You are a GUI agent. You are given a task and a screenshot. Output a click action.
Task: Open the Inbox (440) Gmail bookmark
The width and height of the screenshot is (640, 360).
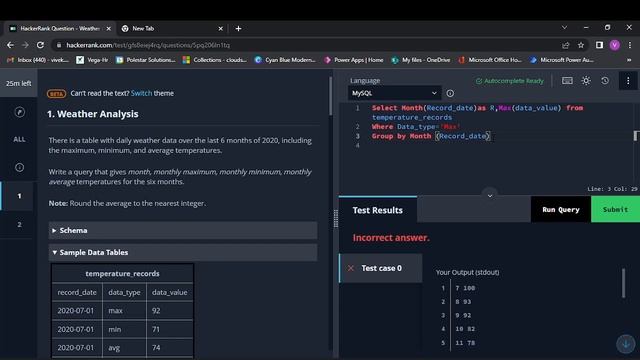pyautogui.click(x=38, y=60)
